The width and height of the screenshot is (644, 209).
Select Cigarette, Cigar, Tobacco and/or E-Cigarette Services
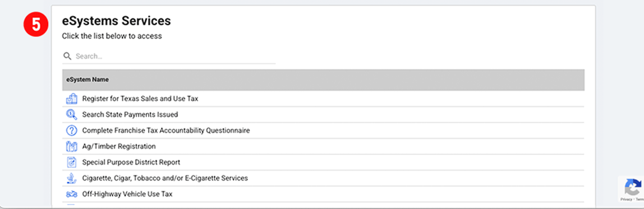click(165, 178)
